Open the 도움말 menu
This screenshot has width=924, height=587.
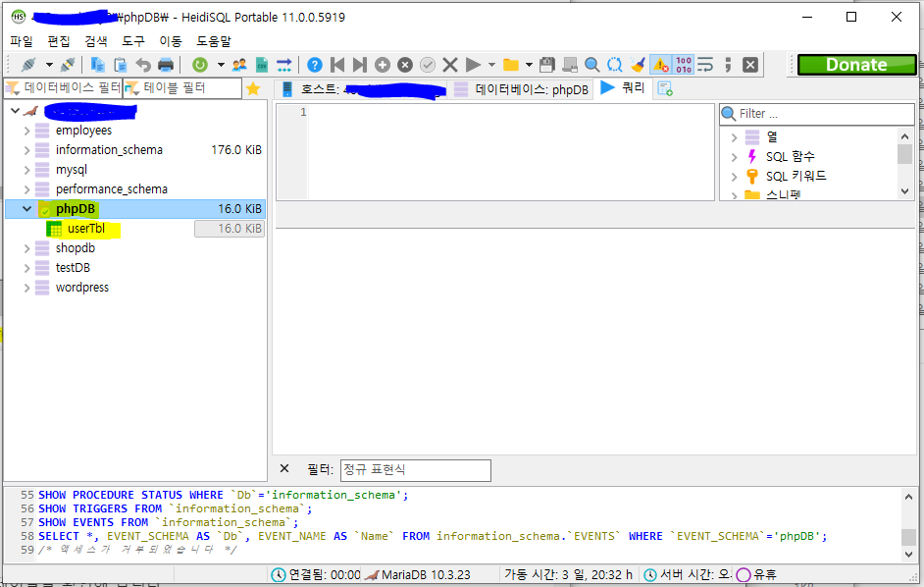[214, 41]
